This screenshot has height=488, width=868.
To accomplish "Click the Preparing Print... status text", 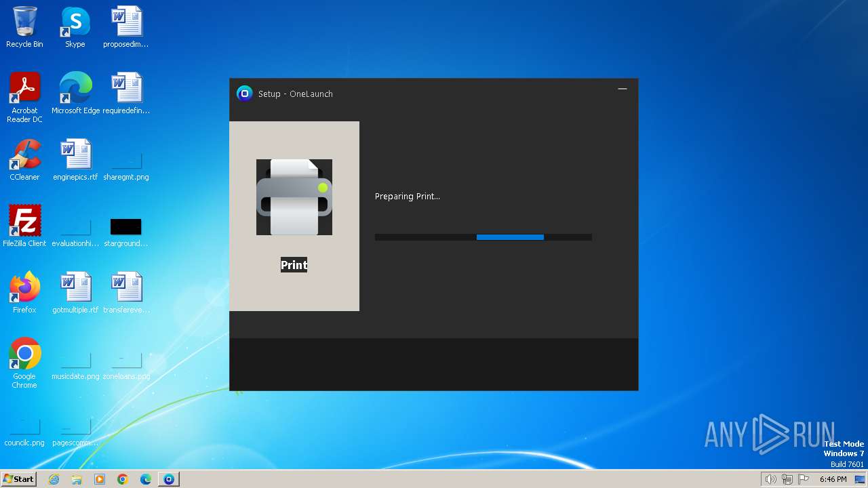I will [x=408, y=197].
